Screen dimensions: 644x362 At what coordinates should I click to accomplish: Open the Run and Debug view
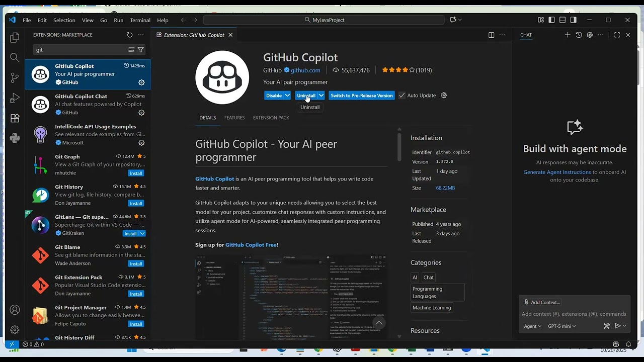tap(15, 98)
